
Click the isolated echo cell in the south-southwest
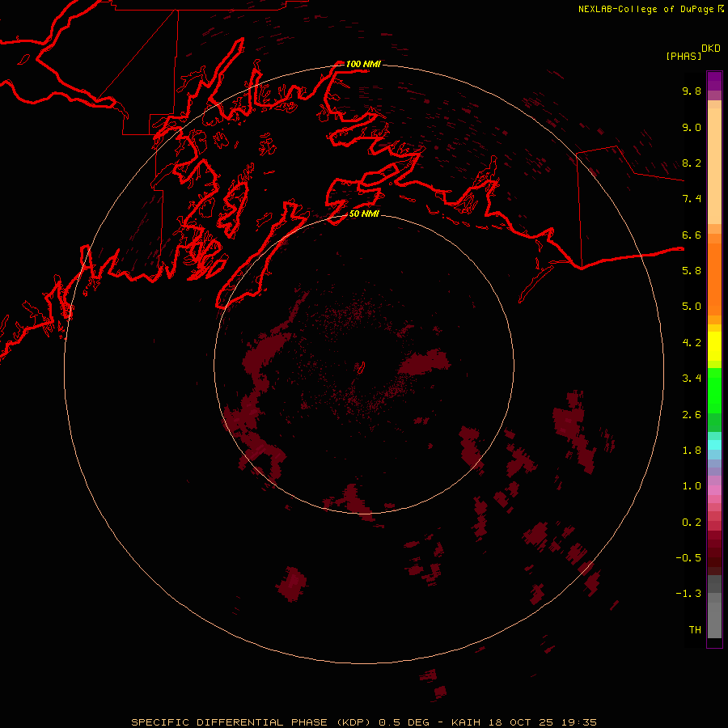click(x=291, y=583)
